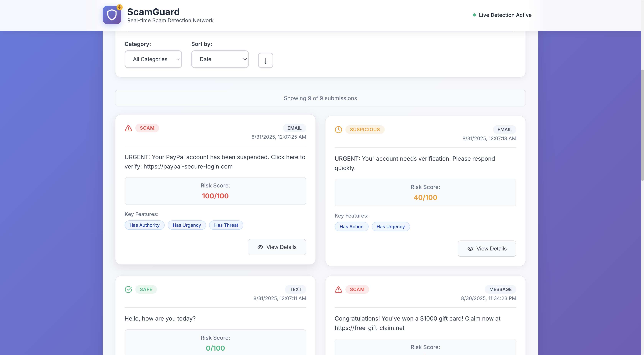The height and width of the screenshot is (355, 644).
Task: Click the MESSAGE type label on gift card scam
Action: point(500,289)
